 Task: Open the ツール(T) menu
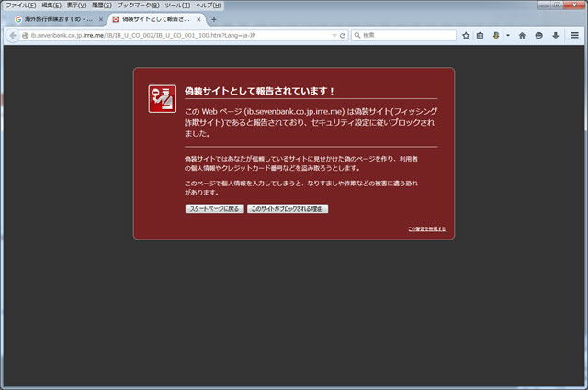point(177,6)
